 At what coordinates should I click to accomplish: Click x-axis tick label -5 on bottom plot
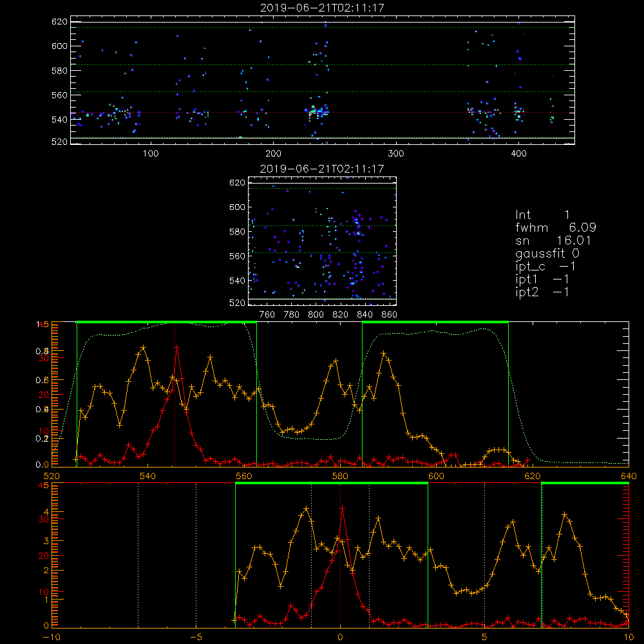[196, 637]
